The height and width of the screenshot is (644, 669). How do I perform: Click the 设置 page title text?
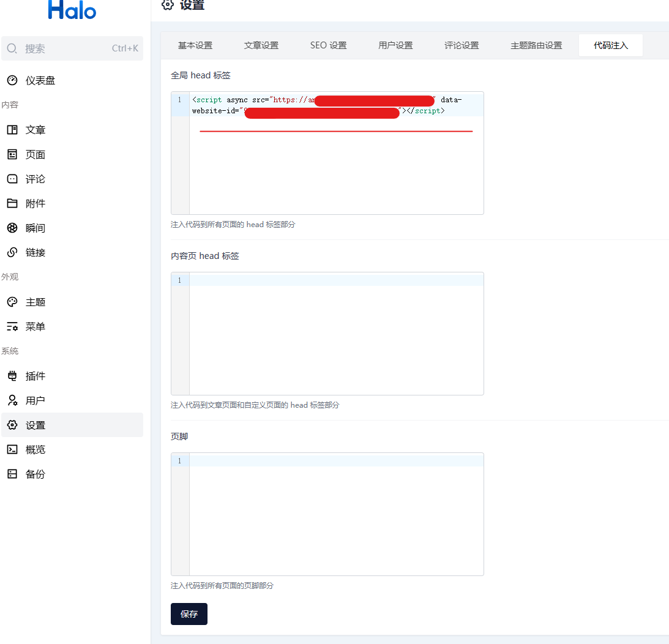(x=192, y=5)
